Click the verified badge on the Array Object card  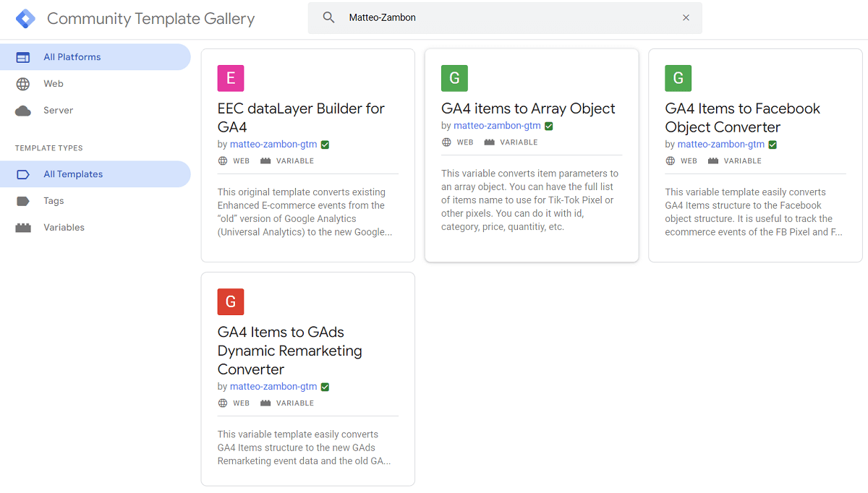(x=548, y=126)
